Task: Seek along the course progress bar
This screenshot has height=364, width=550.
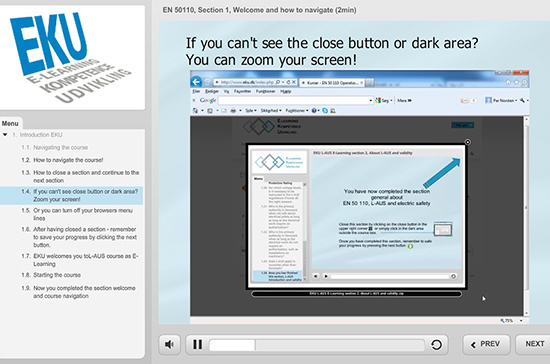Action: (x=317, y=345)
